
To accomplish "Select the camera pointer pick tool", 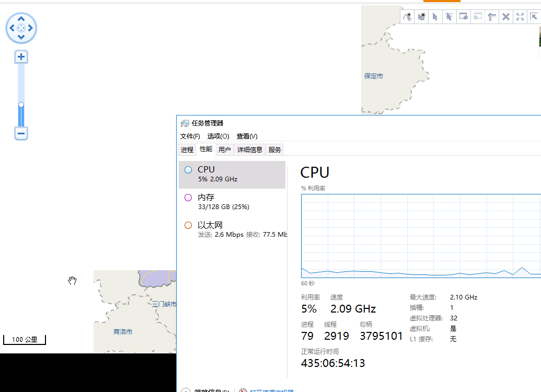I will point(421,17).
